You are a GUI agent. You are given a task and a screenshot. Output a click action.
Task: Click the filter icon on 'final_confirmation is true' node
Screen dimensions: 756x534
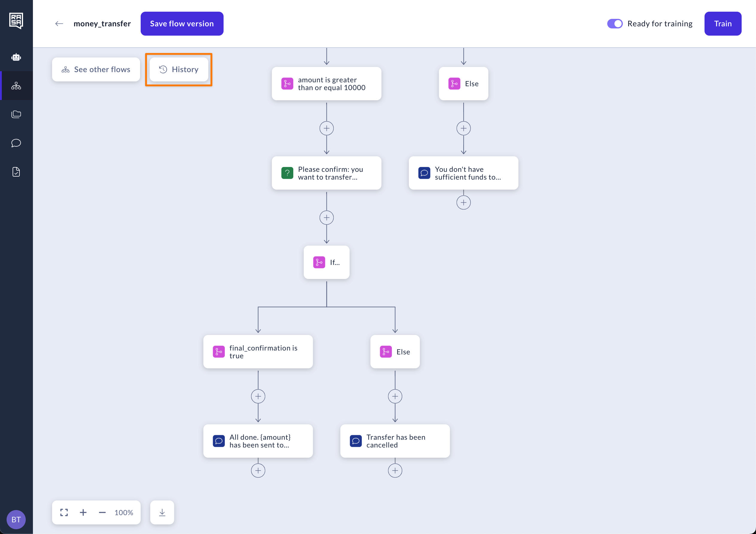coord(219,351)
